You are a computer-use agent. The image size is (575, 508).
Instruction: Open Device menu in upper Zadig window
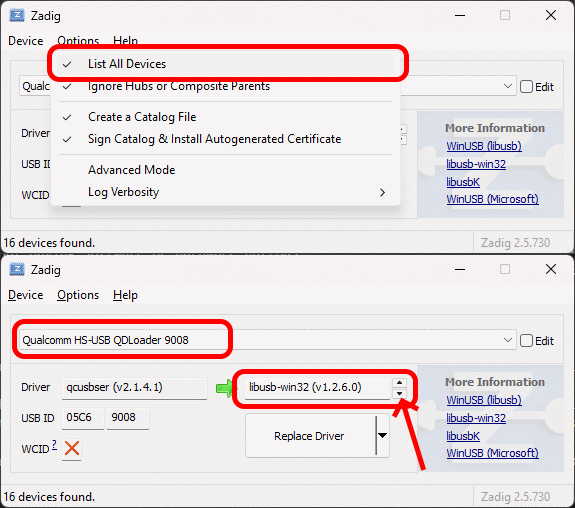[26, 41]
